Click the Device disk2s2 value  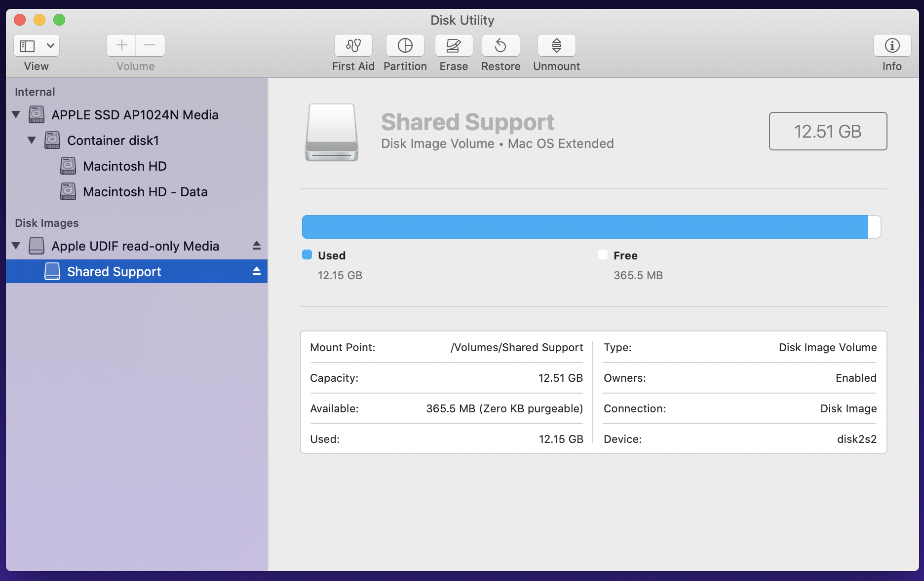click(857, 439)
